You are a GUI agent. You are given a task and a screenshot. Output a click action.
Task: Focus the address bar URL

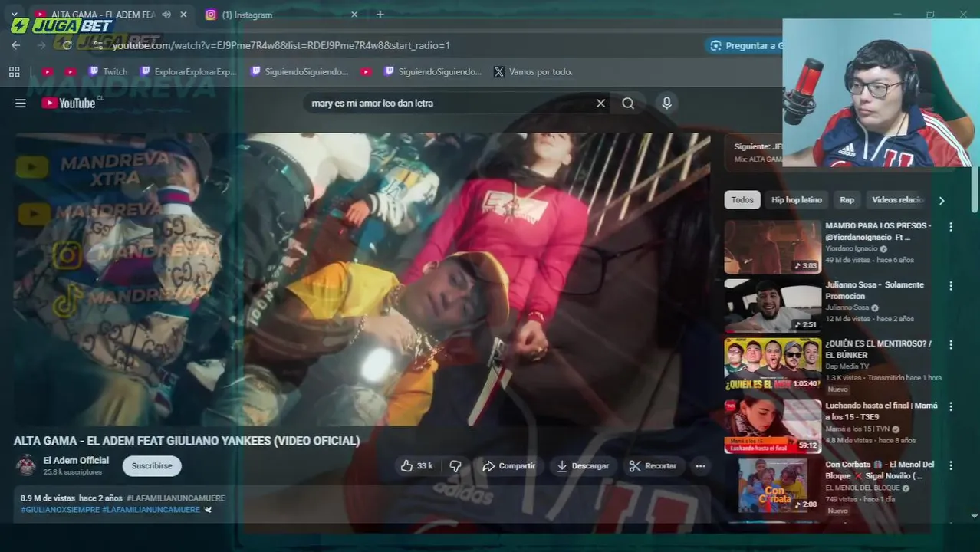tap(281, 45)
